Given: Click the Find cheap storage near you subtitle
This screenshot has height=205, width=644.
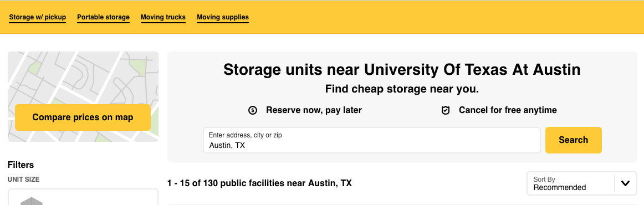Looking at the screenshot, I should click(402, 89).
